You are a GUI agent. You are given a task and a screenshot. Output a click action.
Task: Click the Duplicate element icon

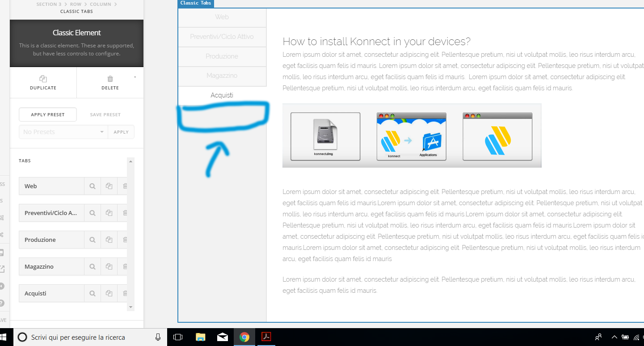(x=43, y=79)
